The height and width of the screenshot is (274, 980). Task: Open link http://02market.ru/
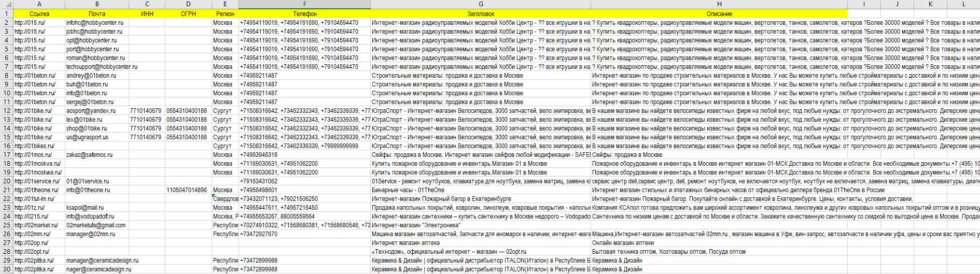36,225
